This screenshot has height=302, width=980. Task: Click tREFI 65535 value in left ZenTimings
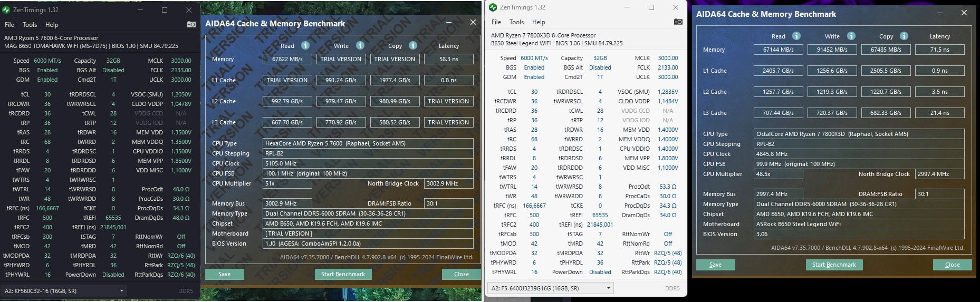click(113, 218)
